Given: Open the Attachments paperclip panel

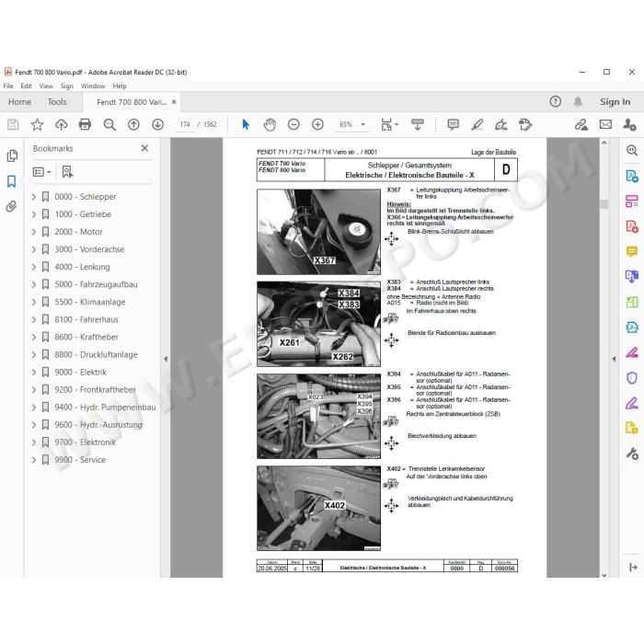Looking at the screenshot, I should (11, 206).
